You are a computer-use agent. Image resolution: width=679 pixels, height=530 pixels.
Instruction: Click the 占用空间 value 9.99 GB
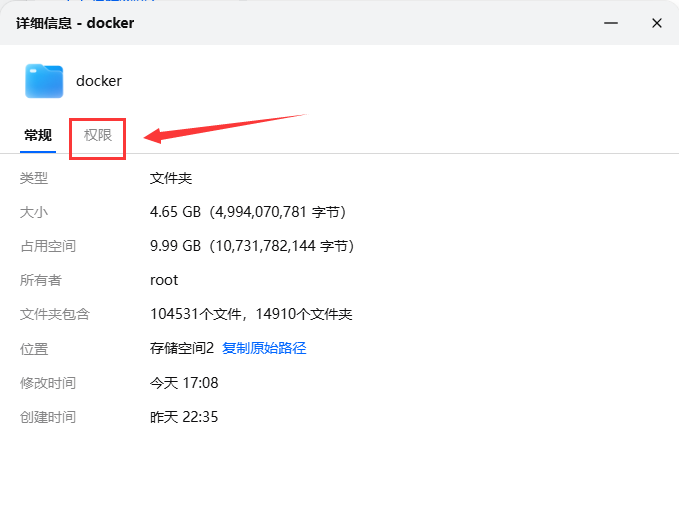[175, 246]
